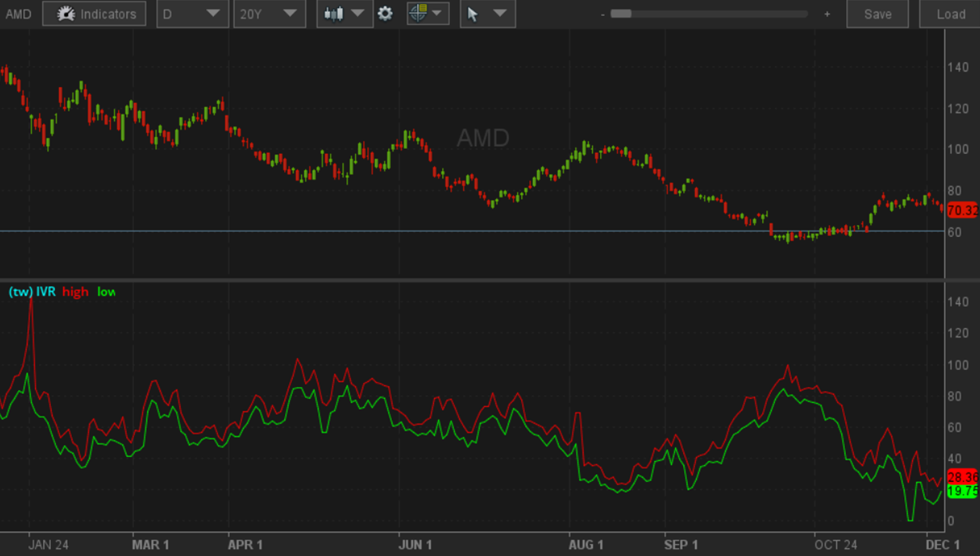Click the OCT 24 date axis label
Image resolution: width=980 pixels, height=556 pixels.
[836, 545]
